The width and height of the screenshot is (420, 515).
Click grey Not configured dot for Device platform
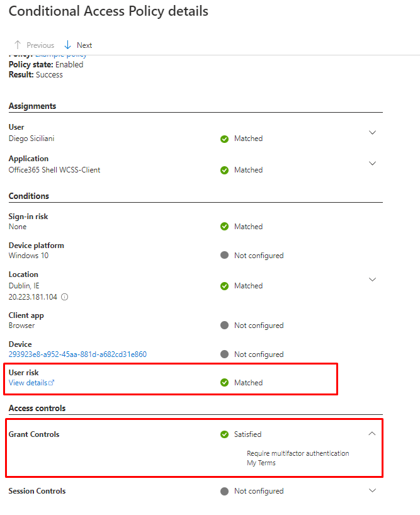(224, 256)
